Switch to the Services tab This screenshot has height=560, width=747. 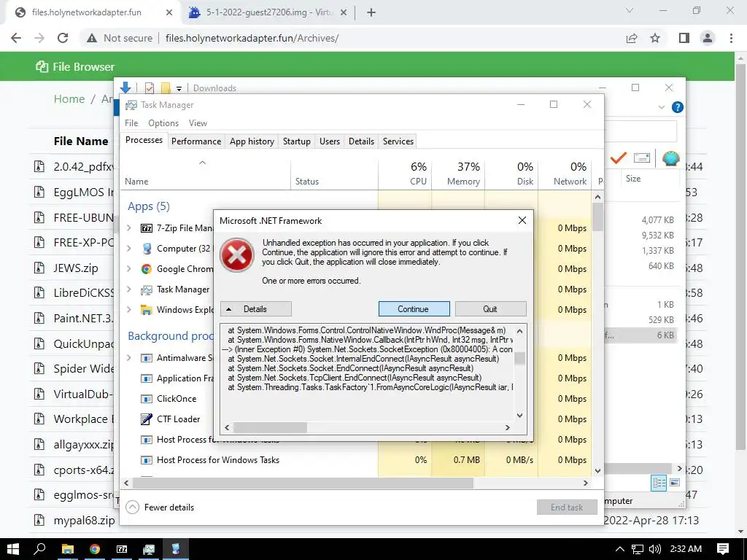pos(398,141)
